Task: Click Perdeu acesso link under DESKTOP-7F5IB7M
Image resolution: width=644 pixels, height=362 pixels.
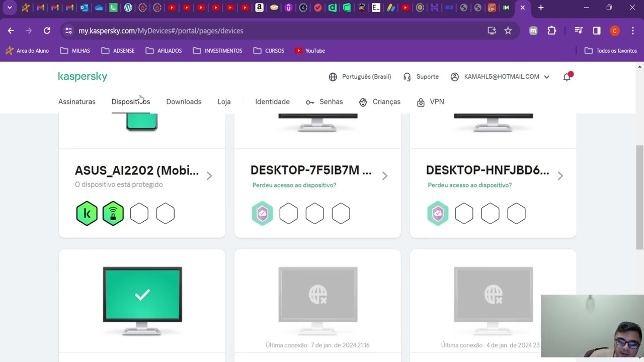Action: [x=294, y=185]
